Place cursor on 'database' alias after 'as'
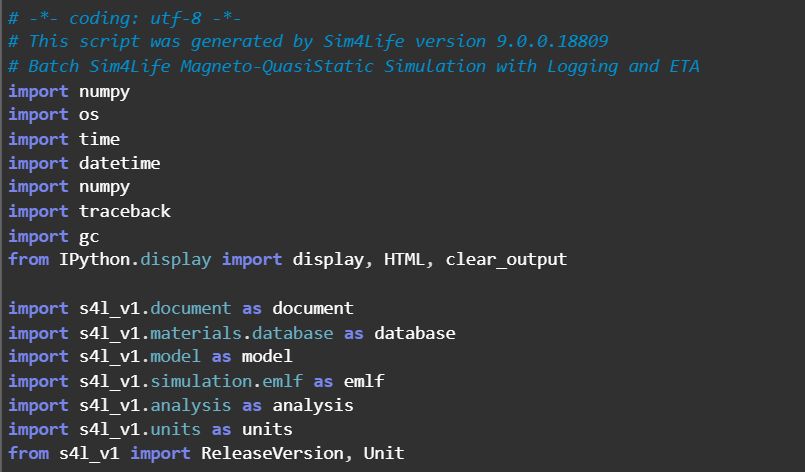Screen dimensions: 805x472 (415, 332)
